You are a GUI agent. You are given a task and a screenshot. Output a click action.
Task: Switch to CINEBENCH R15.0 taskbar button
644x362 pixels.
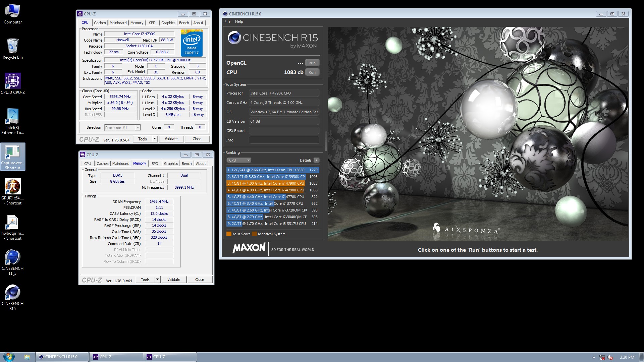coord(62,357)
